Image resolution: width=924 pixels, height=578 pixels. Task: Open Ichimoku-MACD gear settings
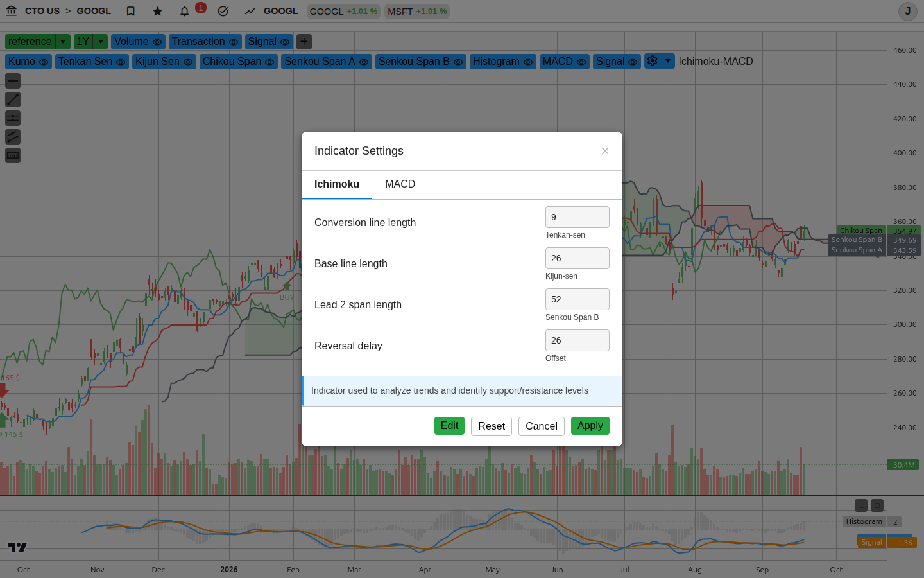pyautogui.click(x=653, y=61)
